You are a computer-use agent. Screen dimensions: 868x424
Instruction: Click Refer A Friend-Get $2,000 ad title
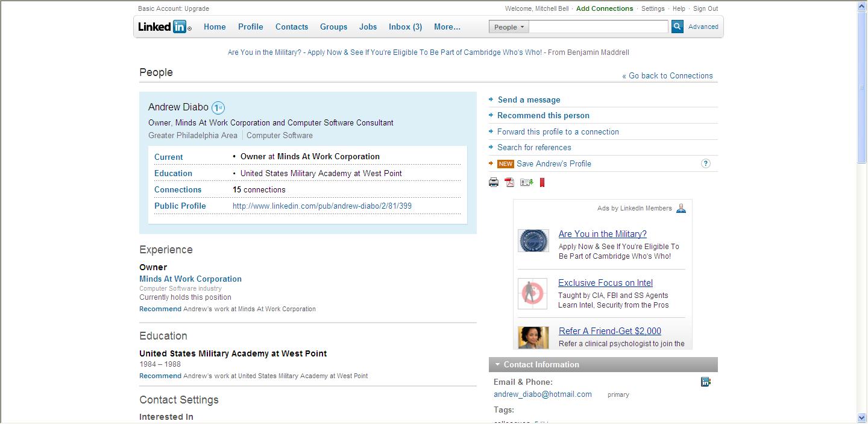pyautogui.click(x=610, y=331)
